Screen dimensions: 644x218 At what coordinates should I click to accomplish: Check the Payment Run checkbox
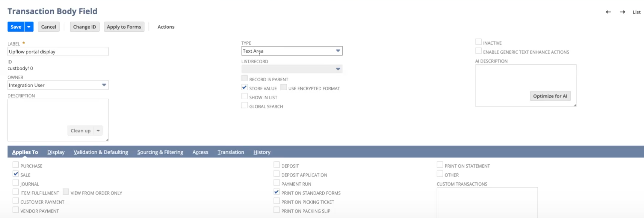coord(277,183)
